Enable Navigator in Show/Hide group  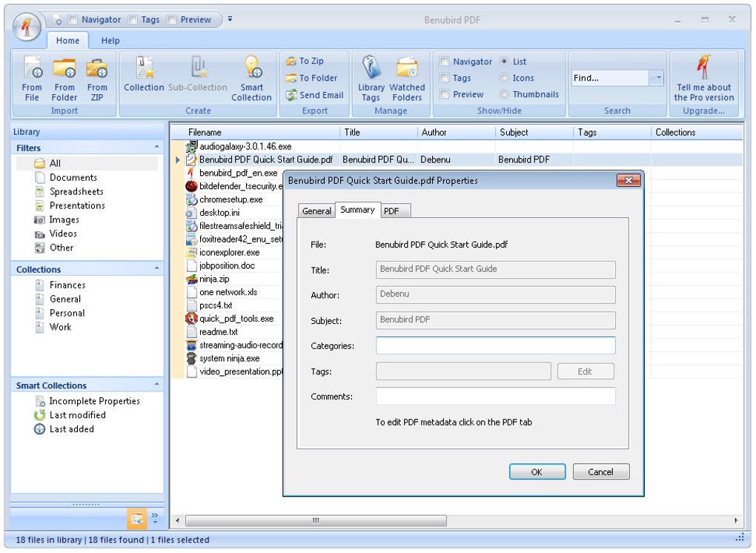point(445,62)
